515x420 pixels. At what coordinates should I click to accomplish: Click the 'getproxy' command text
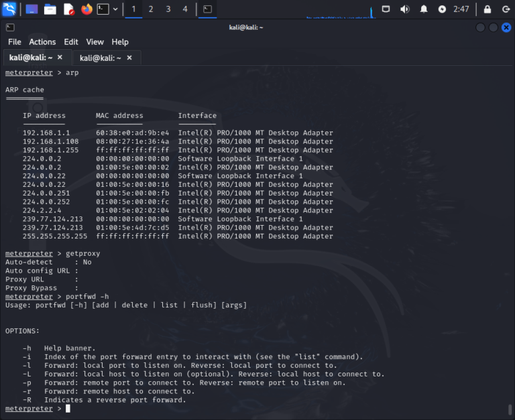click(x=82, y=254)
